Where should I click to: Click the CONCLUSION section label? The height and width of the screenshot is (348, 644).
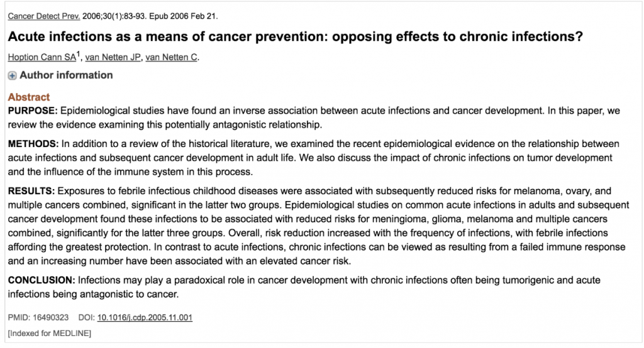[x=42, y=280]
